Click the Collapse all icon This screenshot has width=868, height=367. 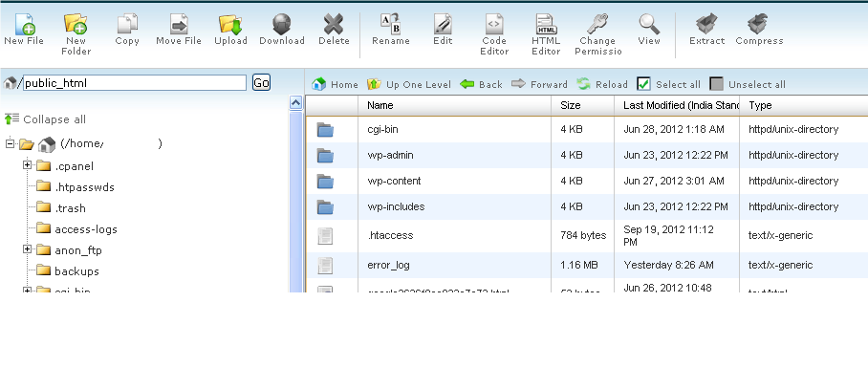point(11,119)
